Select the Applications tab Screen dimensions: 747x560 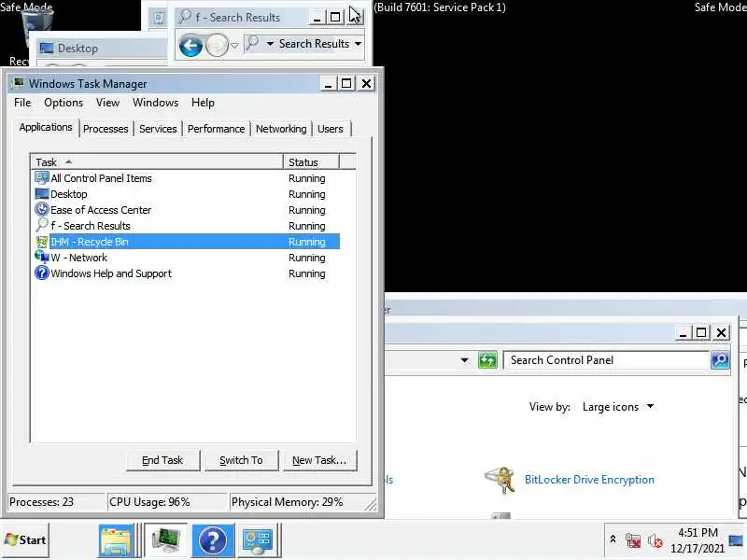coord(46,127)
